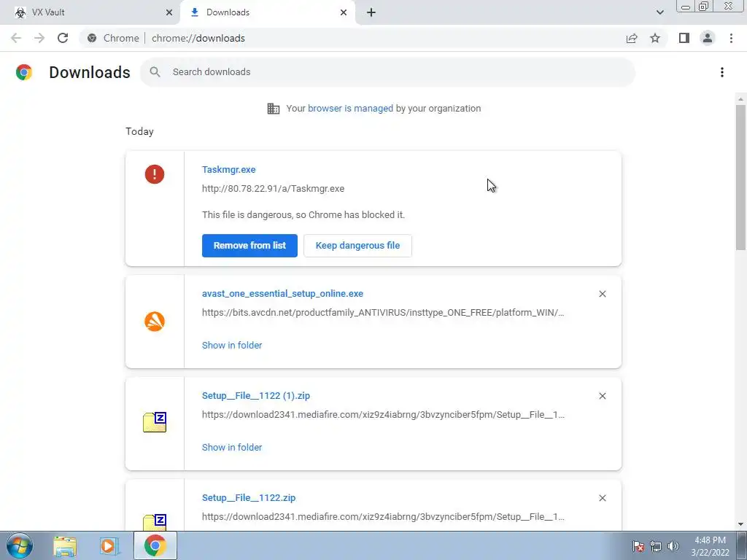Switch to the VX Vault tab
The image size is (747, 560).
90,12
